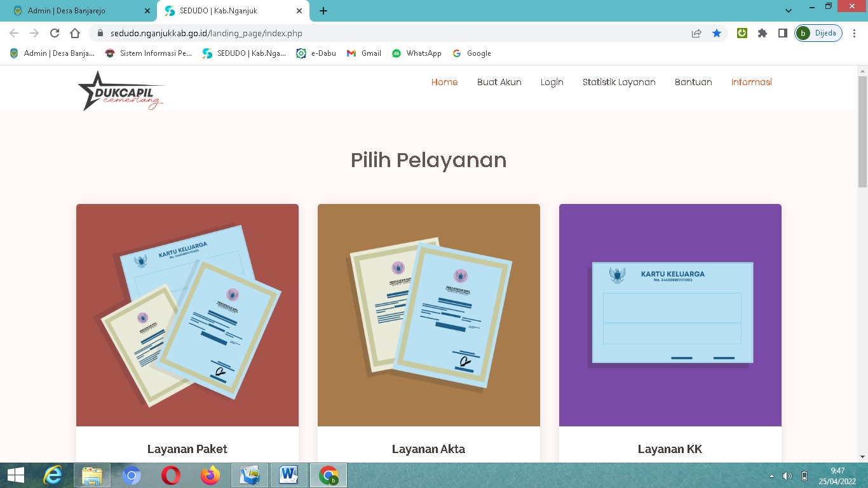Toggle the browser side panel
Viewport: 868px width, 488px height.
pos(783,33)
